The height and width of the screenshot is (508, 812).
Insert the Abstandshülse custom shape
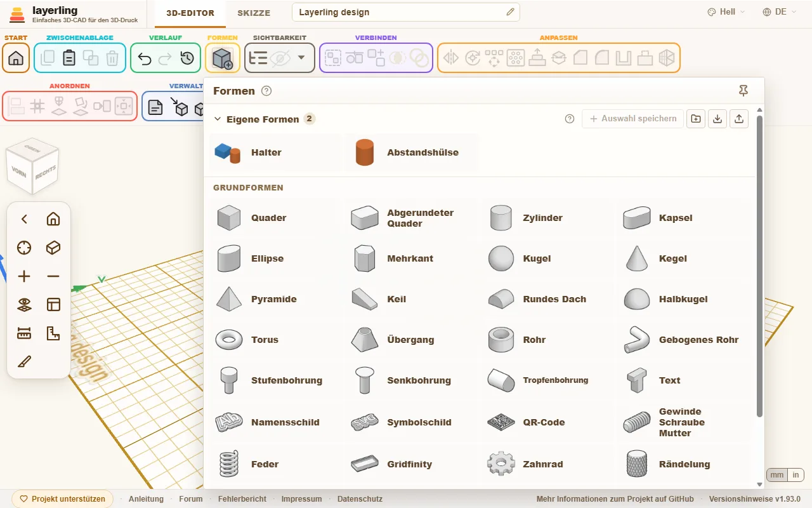click(411, 152)
